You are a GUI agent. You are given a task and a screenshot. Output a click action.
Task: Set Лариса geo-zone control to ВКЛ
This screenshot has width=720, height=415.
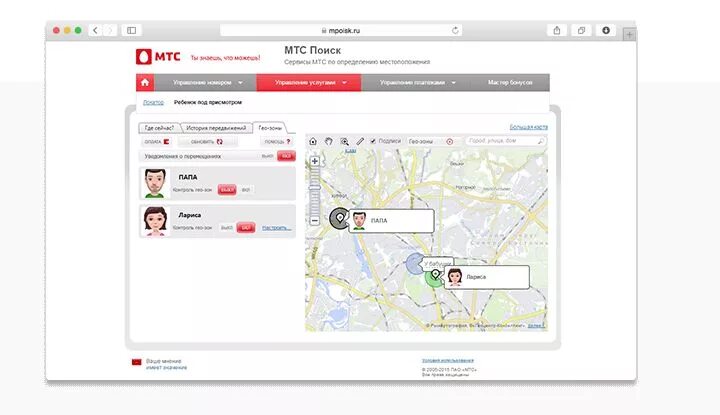pyautogui.click(x=246, y=228)
